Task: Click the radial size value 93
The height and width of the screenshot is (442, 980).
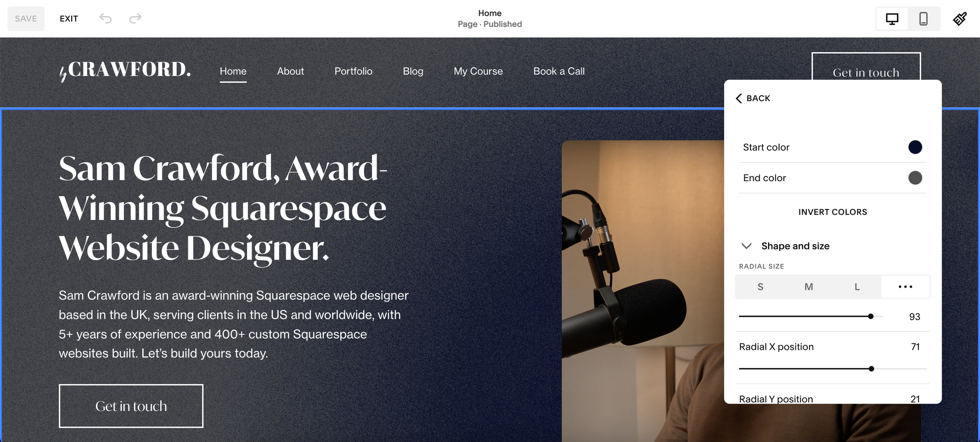Action: [914, 317]
